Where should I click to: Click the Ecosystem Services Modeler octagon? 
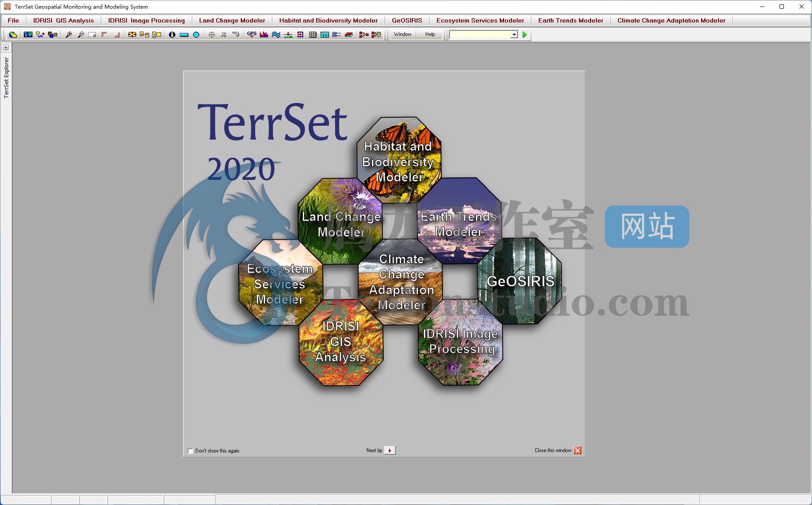pyautogui.click(x=280, y=282)
